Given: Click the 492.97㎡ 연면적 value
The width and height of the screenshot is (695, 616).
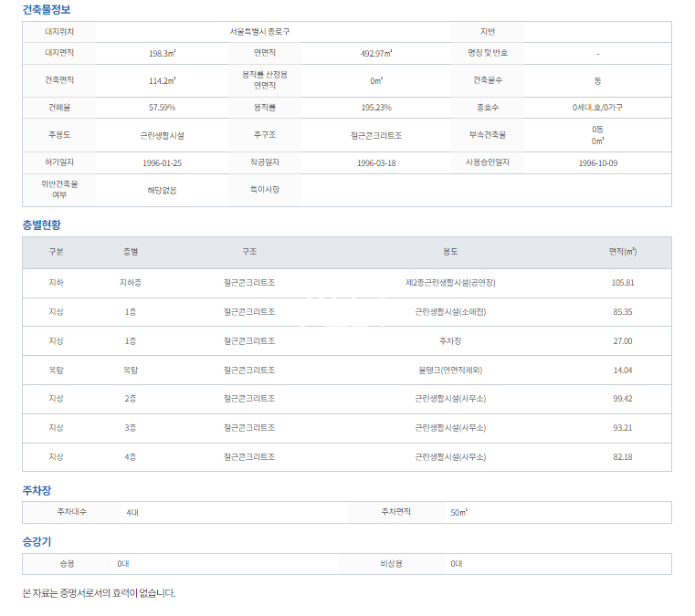Looking at the screenshot, I should pos(376,53).
